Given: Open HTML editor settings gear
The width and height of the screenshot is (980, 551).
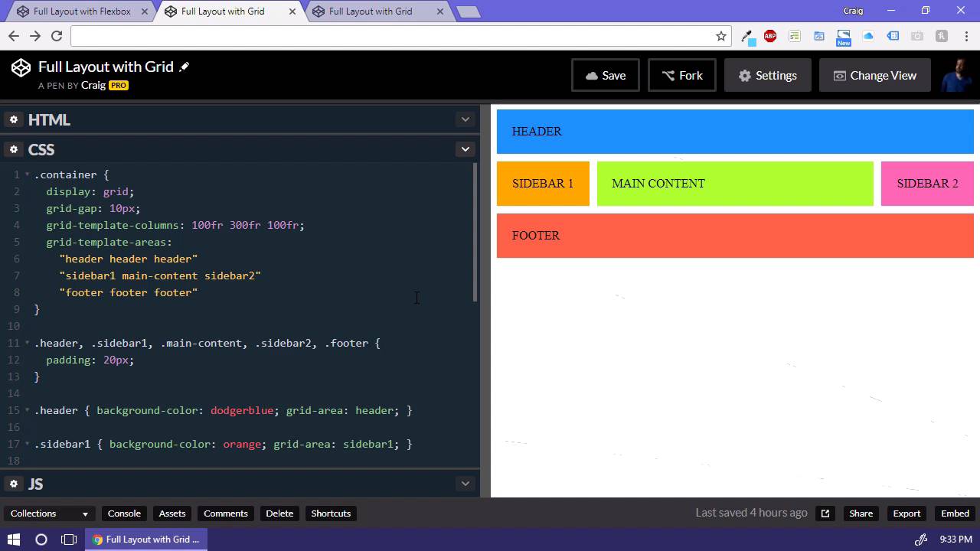Looking at the screenshot, I should coord(13,119).
